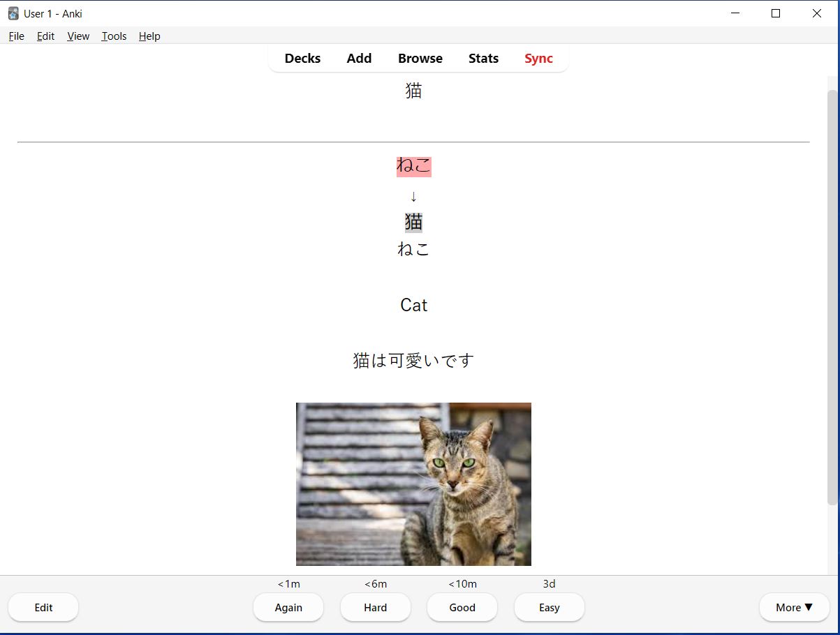
Task: Rate the card as Hard
Action: (376, 607)
